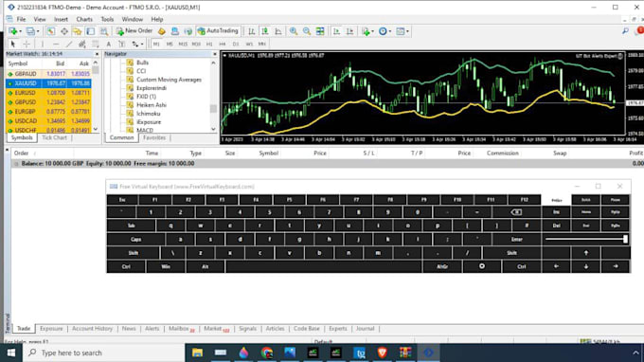
Task: Switch chart to bar chart icon
Action: (252, 31)
